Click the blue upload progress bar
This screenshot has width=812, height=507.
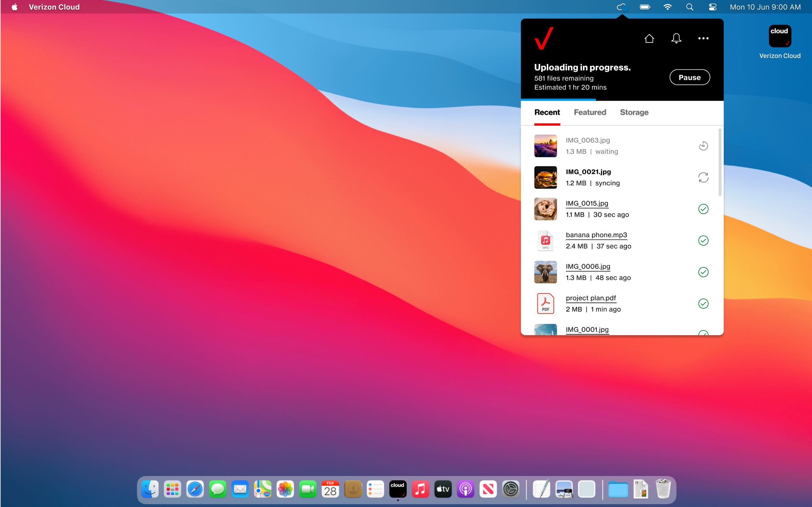point(559,100)
